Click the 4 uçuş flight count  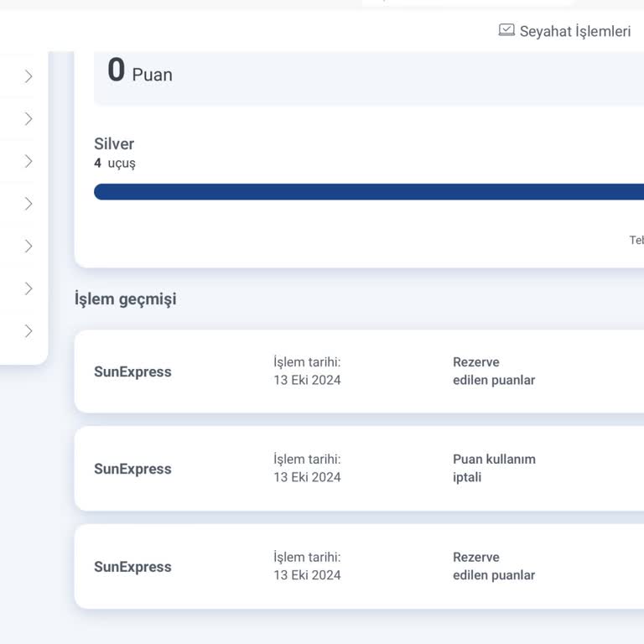pyautogui.click(x=115, y=164)
